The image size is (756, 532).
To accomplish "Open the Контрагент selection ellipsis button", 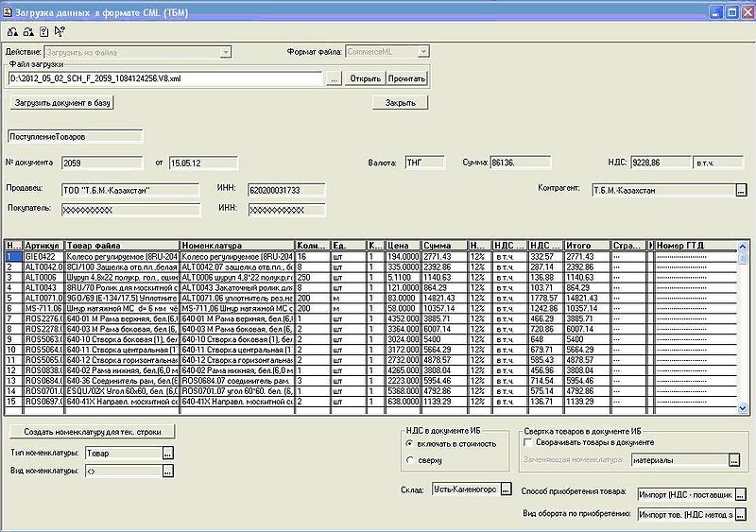I will point(741,190).
